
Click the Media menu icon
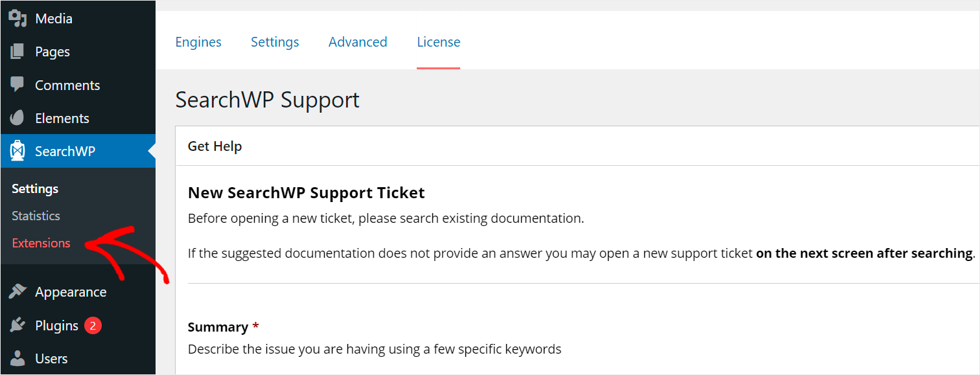pyautogui.click(x=17, y=18)
